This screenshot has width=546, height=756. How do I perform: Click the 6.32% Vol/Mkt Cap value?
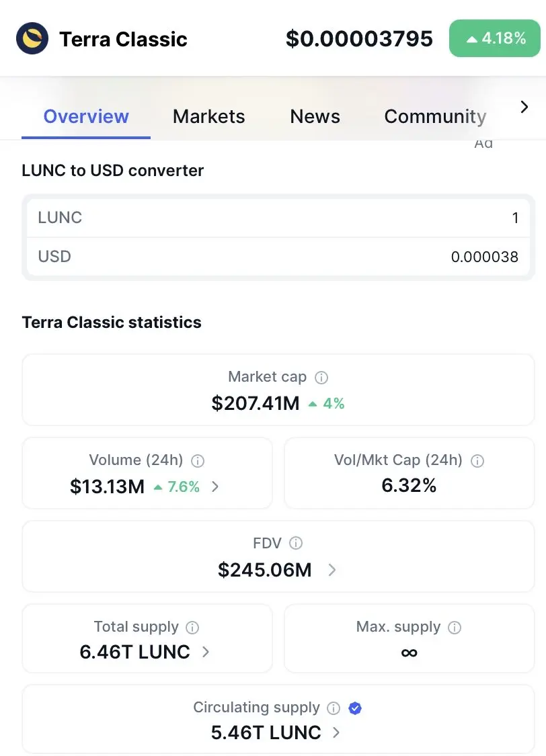coord(409,485)
